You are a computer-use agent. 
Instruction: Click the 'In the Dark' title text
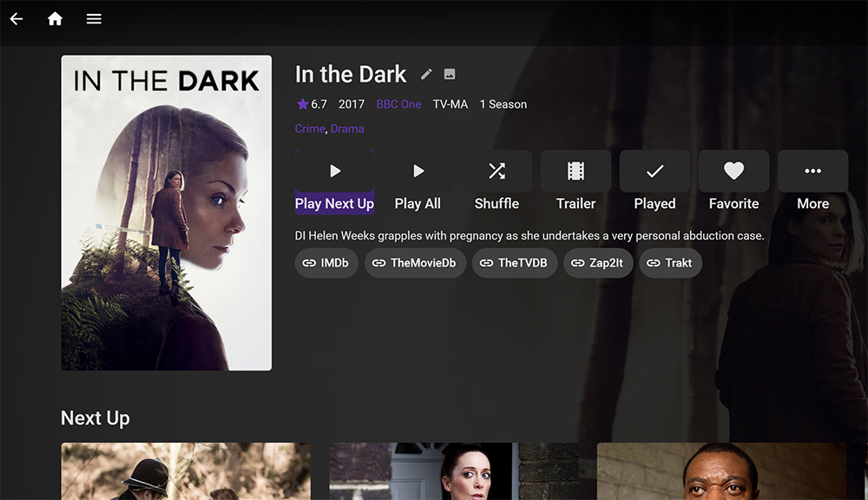(351, 74)
